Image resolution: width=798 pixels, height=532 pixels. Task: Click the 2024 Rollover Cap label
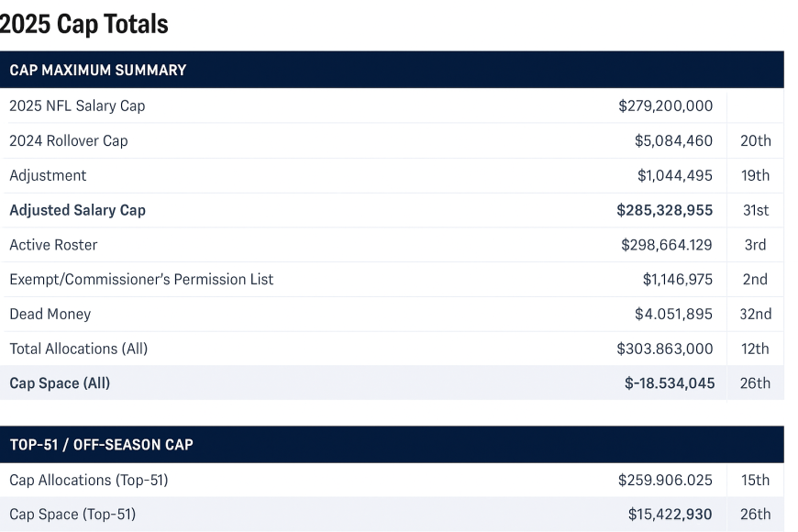(69, 140)
